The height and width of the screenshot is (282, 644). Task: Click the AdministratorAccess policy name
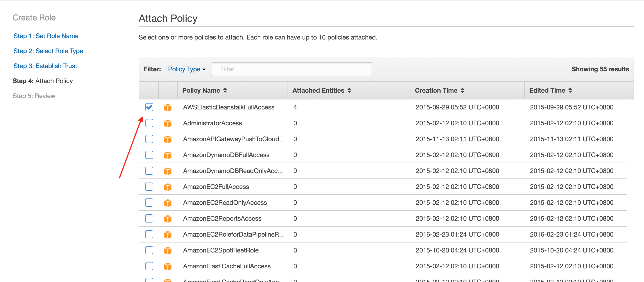pos(212,123)
